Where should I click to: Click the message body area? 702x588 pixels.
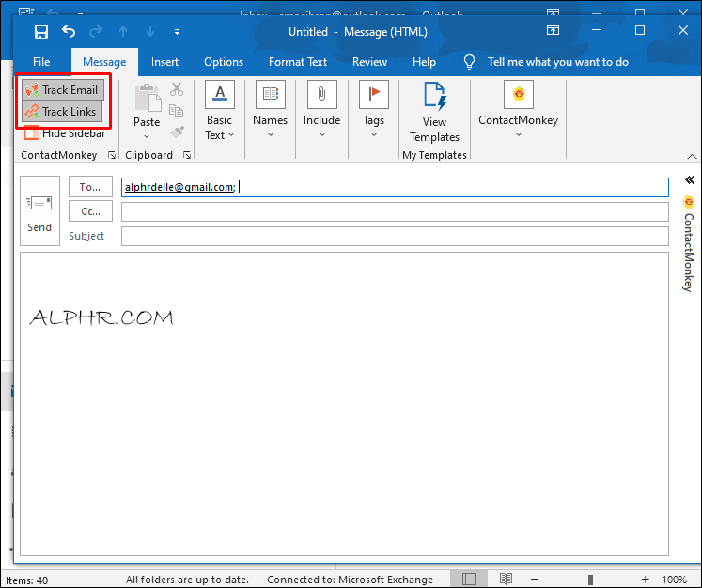click(344, 404)
